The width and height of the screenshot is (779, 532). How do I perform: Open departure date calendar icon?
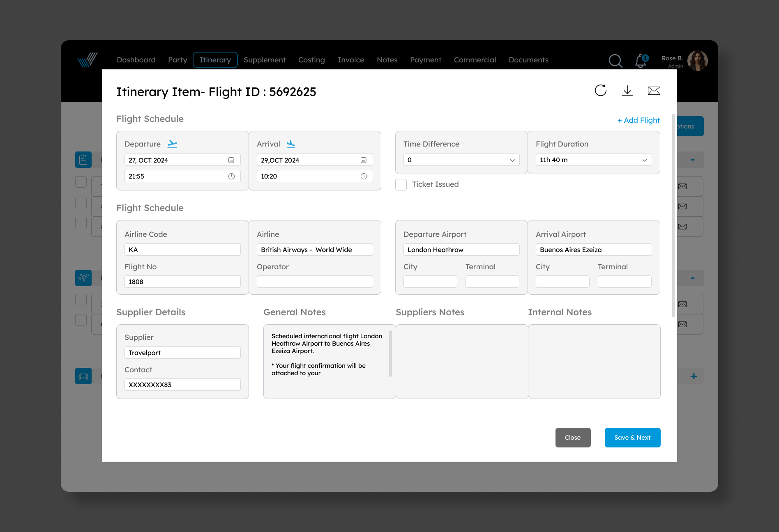[x=231, y=160]
